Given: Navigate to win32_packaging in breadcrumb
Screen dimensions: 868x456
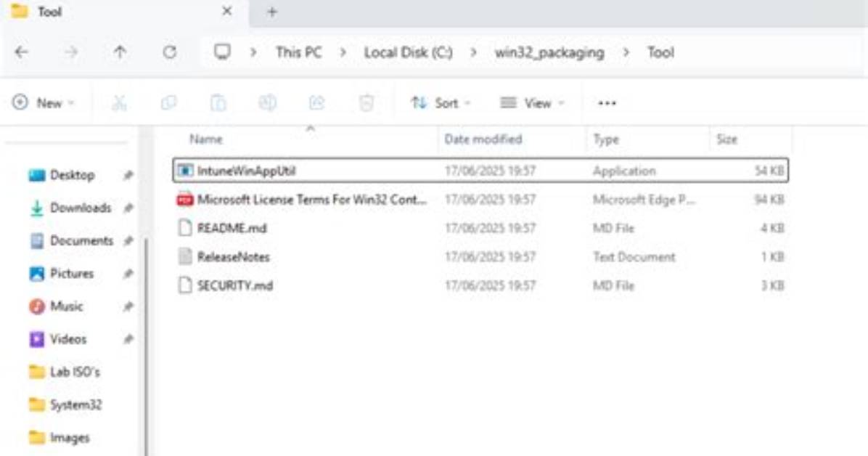Looking at the screenshot, I should click(x=549, y=52).
